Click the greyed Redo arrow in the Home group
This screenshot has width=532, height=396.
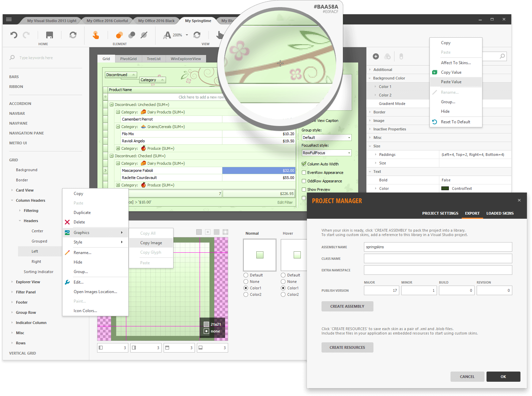point(26,35)
